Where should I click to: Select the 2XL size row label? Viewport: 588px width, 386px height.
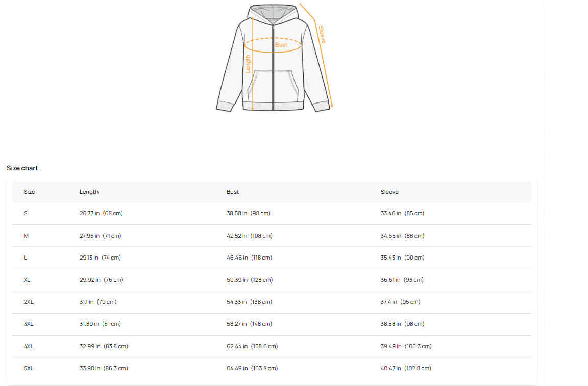coord(29,302)
